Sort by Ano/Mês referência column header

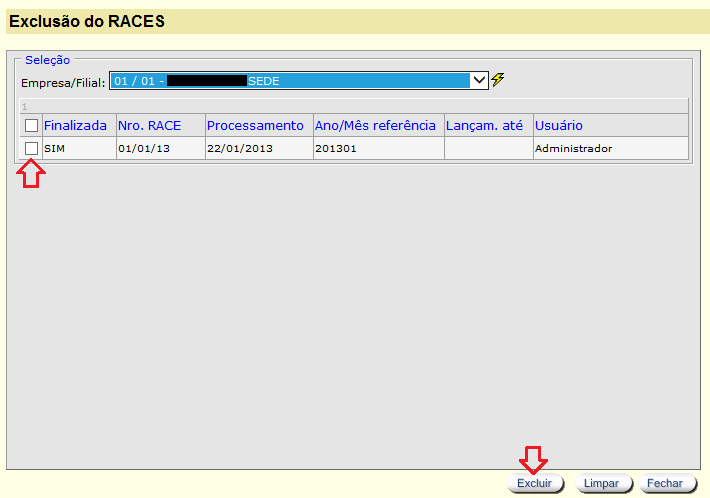coord(375,125)
